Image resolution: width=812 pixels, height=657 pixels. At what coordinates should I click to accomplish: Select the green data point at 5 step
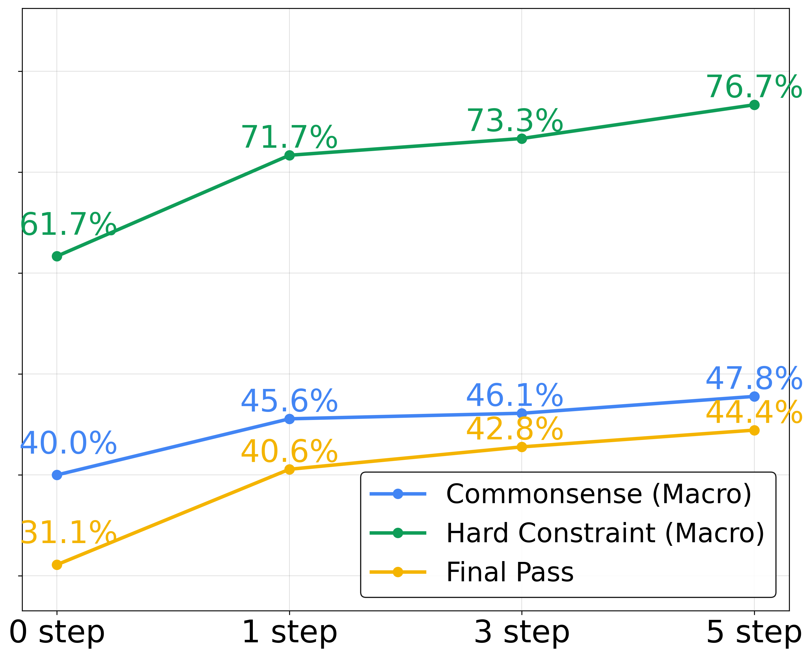pos(754,105)
